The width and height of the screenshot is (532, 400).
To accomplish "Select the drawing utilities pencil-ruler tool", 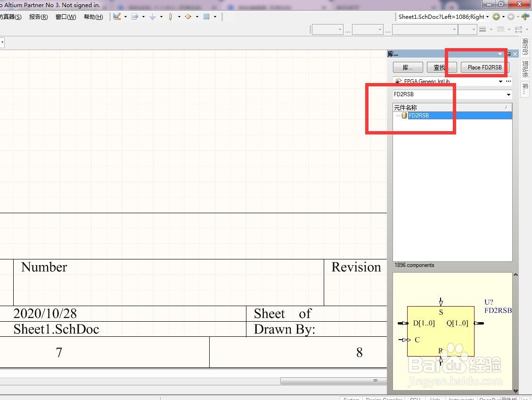I will 117,17.
